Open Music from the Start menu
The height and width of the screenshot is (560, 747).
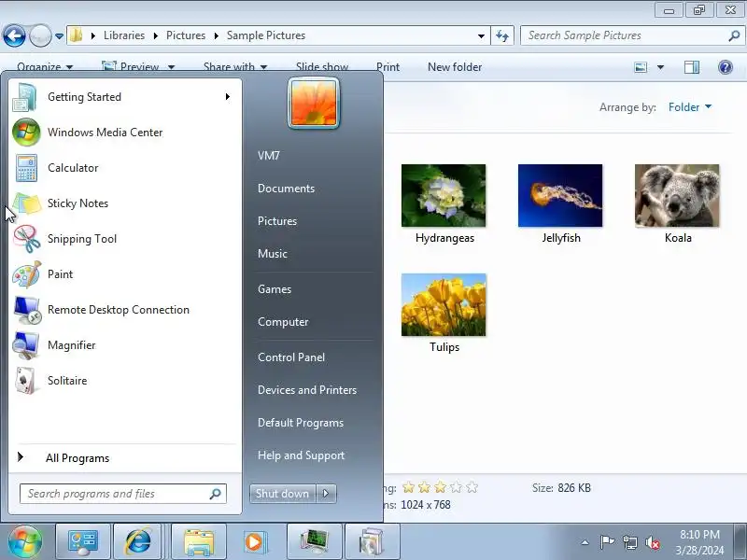pos(273,254)
